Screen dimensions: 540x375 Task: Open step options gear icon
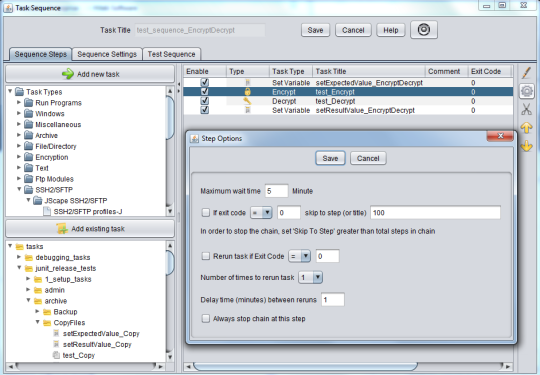click(x=527, y=91)
